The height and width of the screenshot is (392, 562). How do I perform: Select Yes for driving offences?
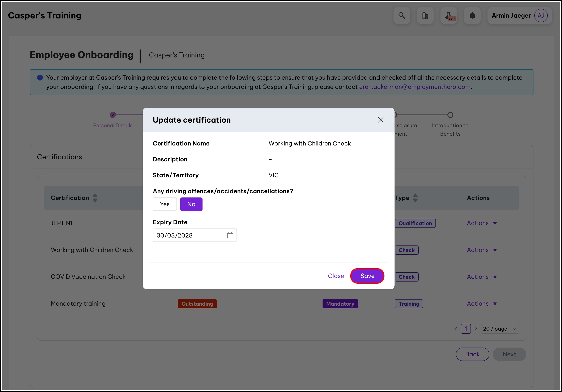tap(165, 204)
